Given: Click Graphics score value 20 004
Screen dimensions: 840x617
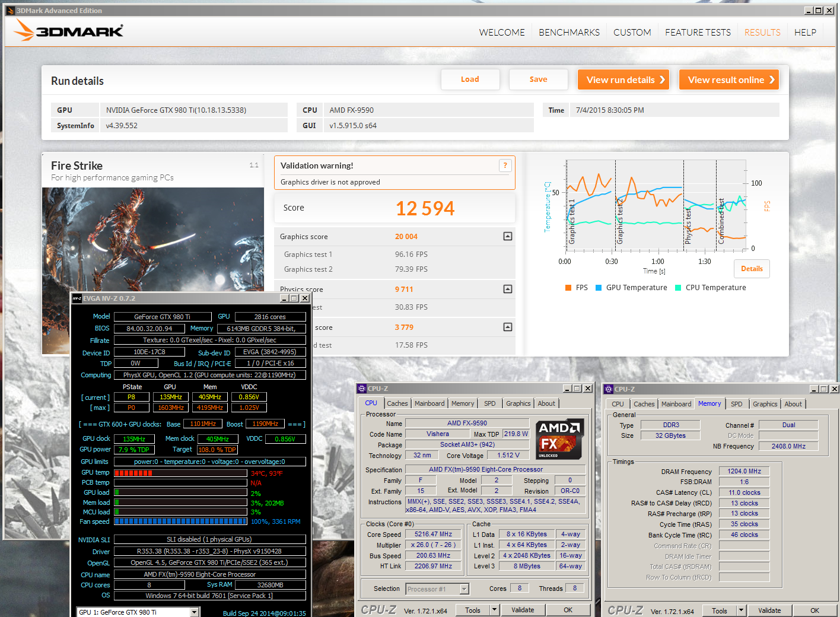Looking at the screenshot, I should (x=406, y=237).
